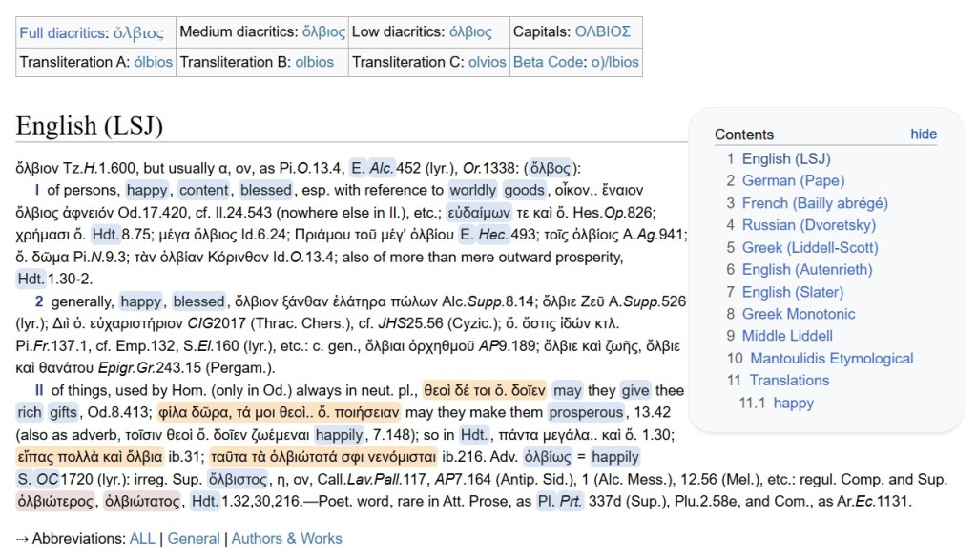Go to French (Bailly abrégé) section
The width and height of the screenshot is (977, 560).
click(814, 203)
